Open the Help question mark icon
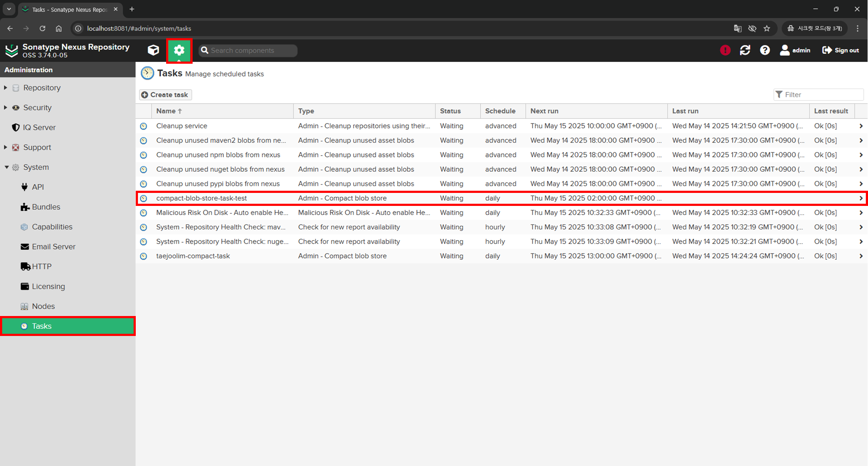 pyautogui.click(x=765, y=50)
